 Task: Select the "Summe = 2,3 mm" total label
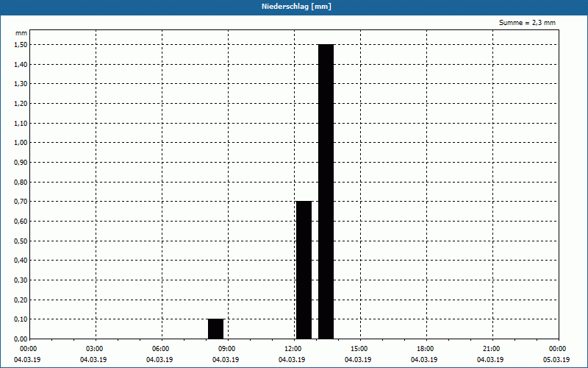(527, 23)
